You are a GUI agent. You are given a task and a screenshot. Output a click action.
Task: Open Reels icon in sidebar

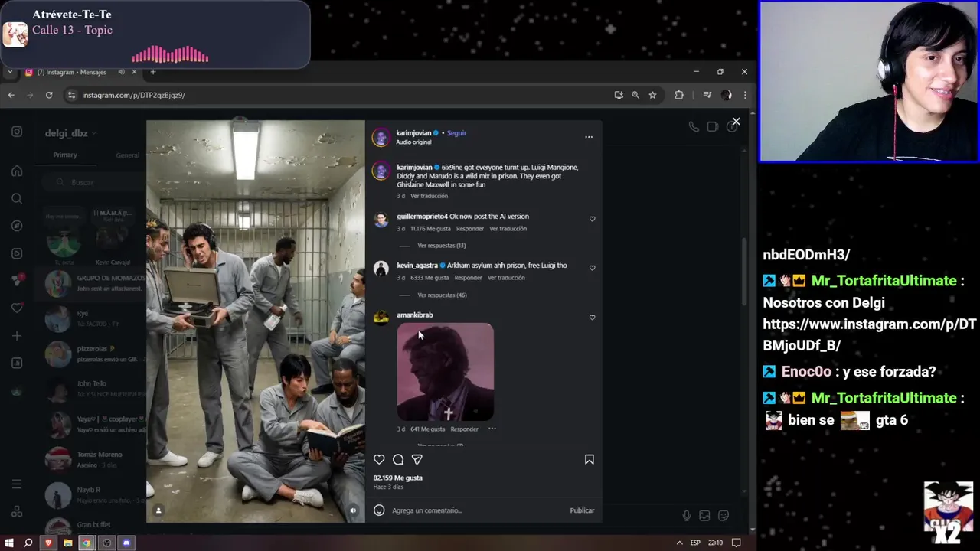pos(17,253)
